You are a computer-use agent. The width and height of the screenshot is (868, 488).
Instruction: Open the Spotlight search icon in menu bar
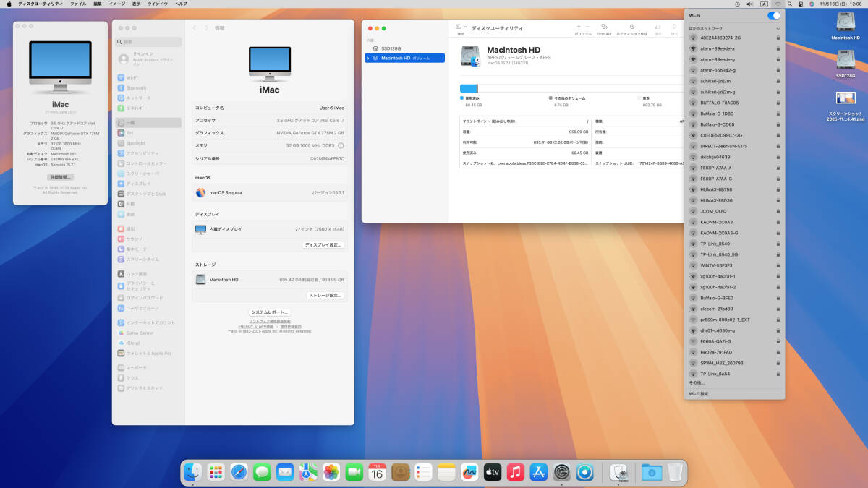(791, 4)
